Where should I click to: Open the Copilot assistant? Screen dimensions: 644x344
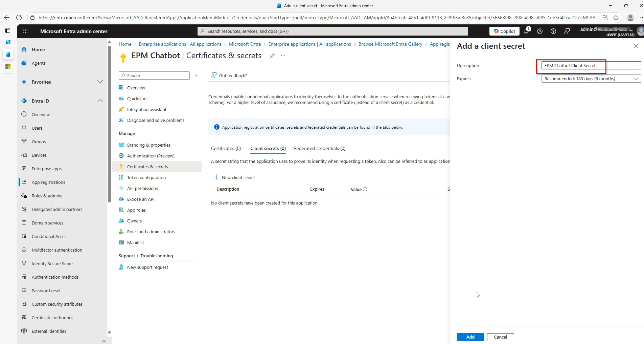coord(504,31)
